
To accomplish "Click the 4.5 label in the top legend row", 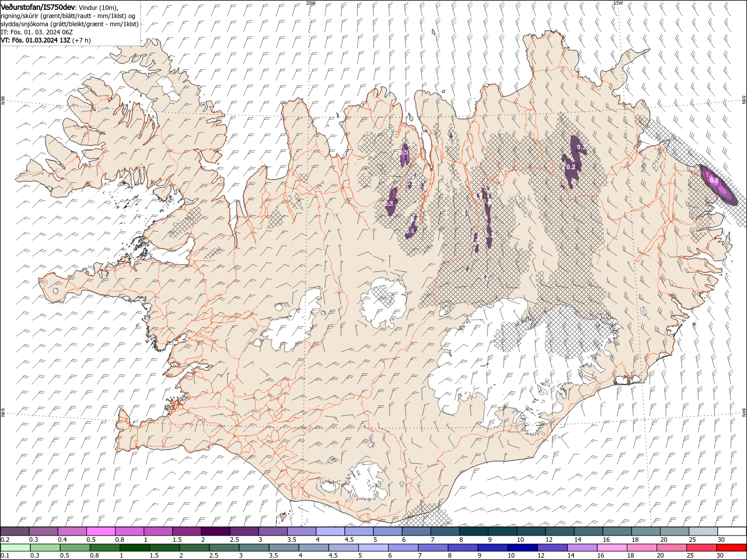I will click(x=349, y=540).
